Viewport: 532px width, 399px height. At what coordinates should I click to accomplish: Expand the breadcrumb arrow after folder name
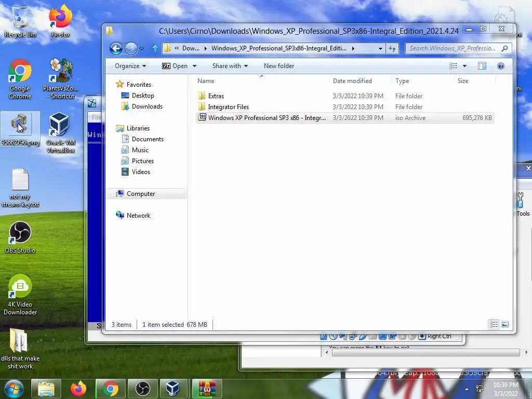point(353,48)
